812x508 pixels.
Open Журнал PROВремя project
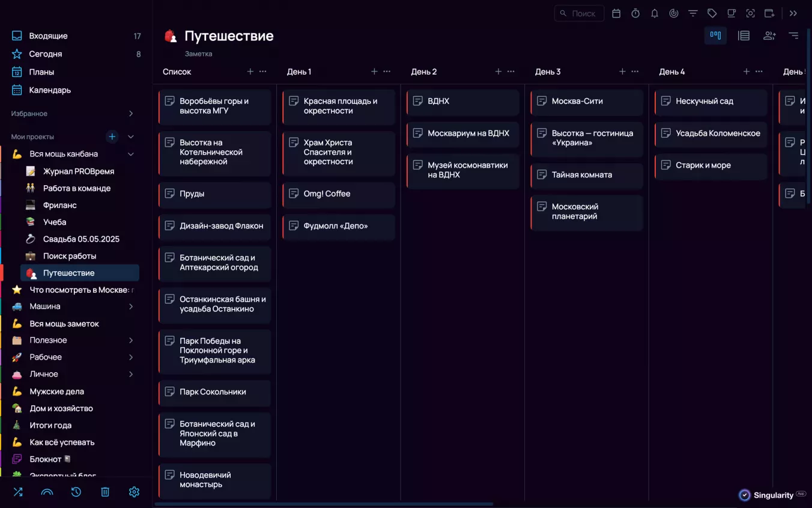coord(78,171)
